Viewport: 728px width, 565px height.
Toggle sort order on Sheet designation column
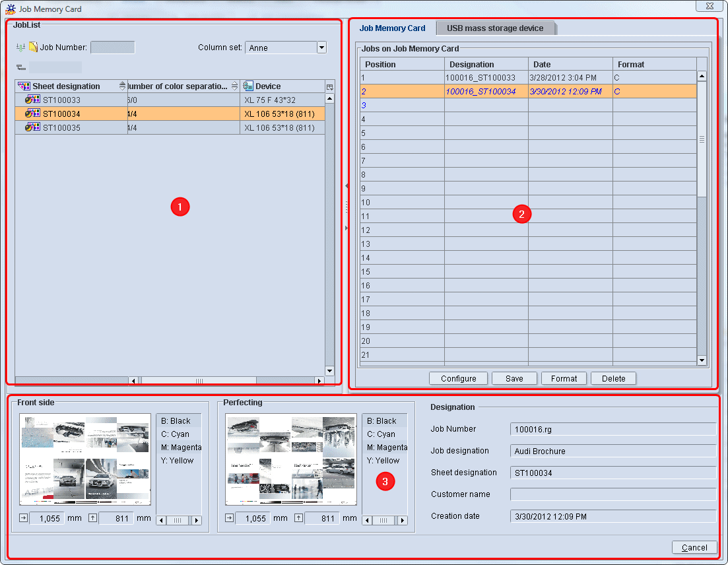123,86
